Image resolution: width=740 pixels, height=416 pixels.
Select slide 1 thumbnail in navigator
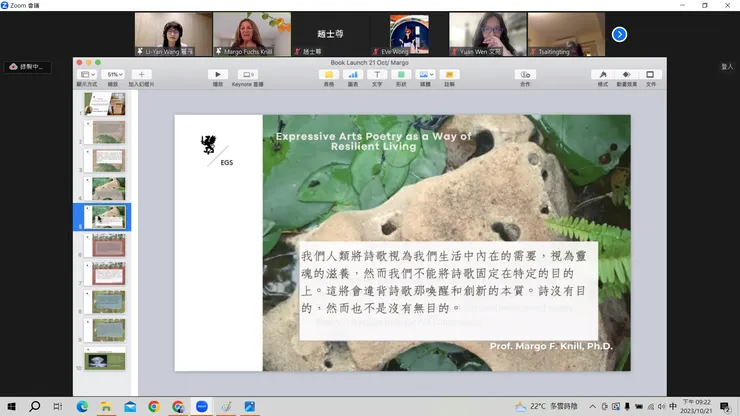(105, 104)
